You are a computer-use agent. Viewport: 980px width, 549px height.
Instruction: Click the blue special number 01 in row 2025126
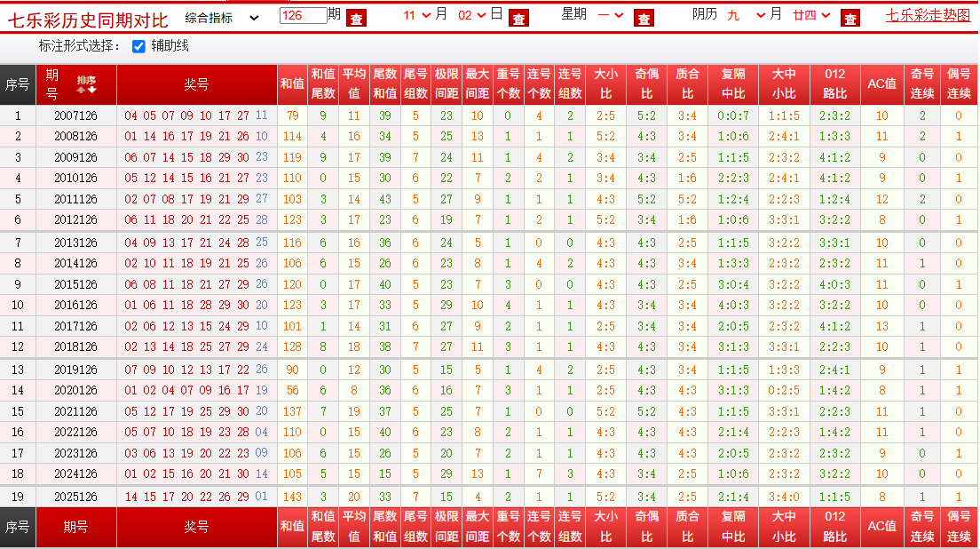point(261,497)
